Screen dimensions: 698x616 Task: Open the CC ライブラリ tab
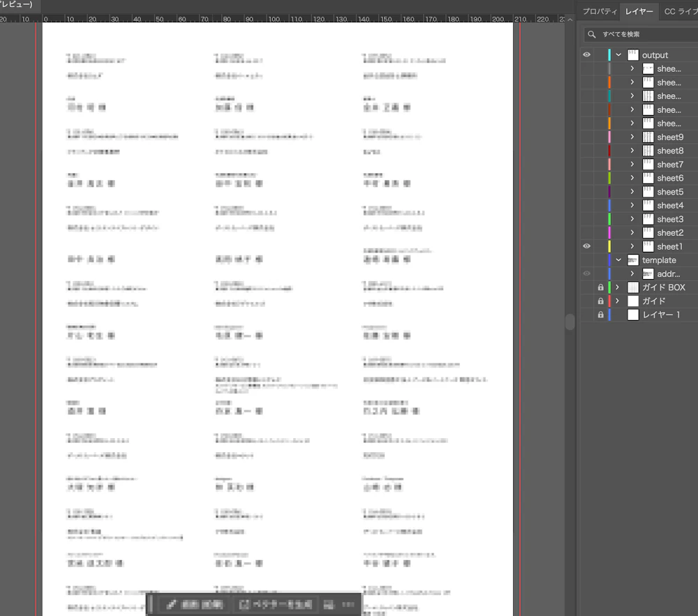pos(679,12)
